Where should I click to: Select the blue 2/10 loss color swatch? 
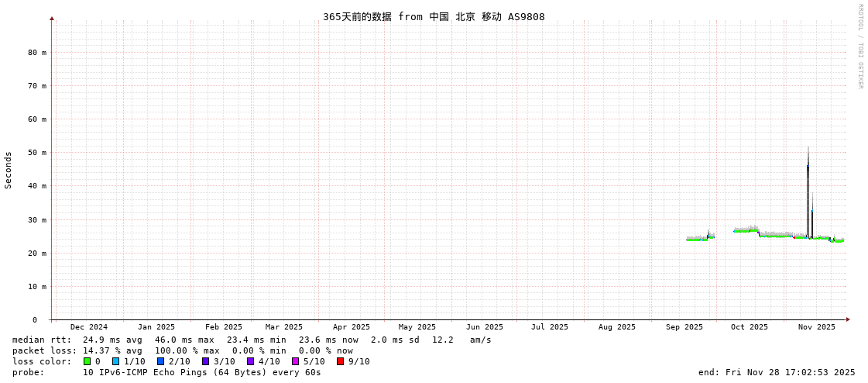[160, 361]
